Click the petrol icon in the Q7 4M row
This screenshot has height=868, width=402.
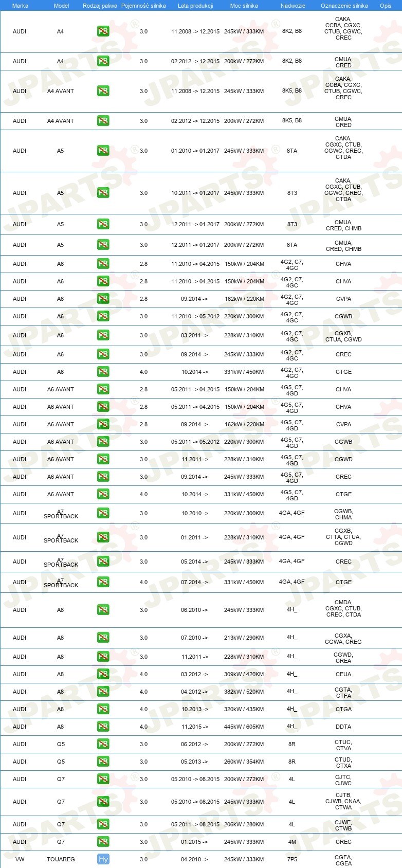(x=103, y=841)
